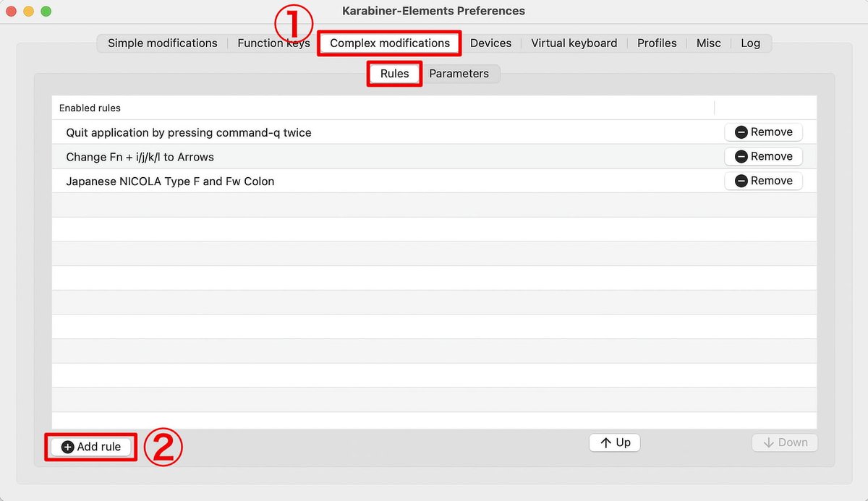Open the Profiles tab
Screen dimensions: 868x501
656,43
